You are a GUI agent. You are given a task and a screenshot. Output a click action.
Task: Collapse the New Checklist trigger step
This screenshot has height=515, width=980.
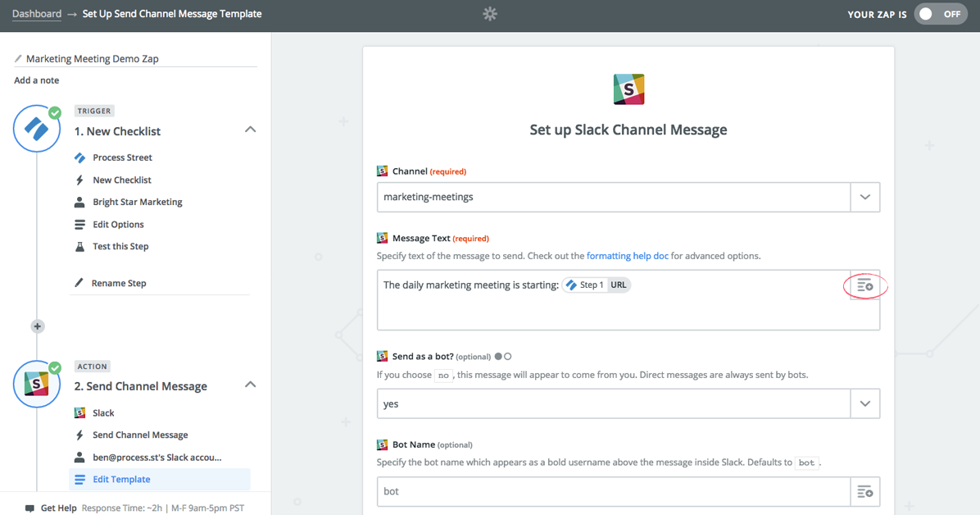coord(250,130)
